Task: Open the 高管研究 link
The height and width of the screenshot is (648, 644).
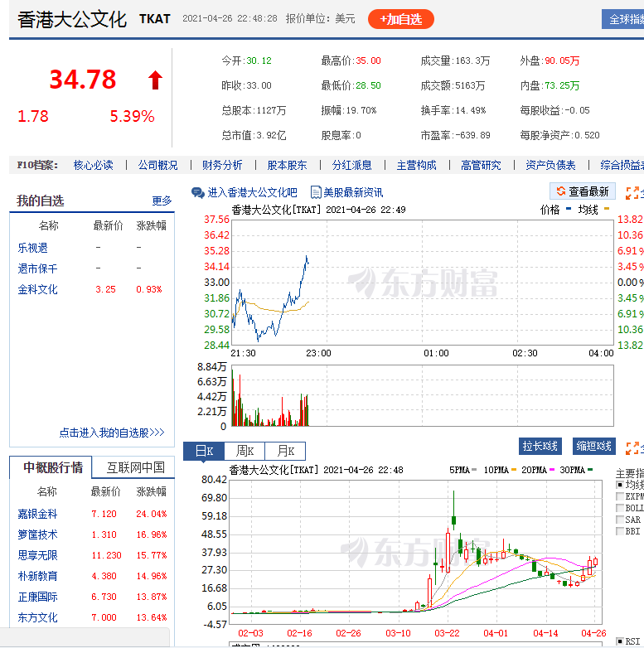Action: click(x=481, y=165)
